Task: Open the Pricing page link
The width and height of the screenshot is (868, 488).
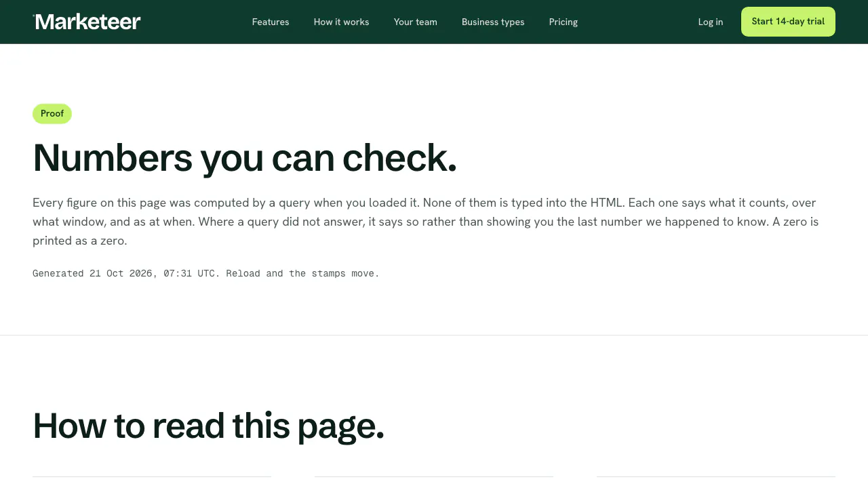Action: [564, 22]
